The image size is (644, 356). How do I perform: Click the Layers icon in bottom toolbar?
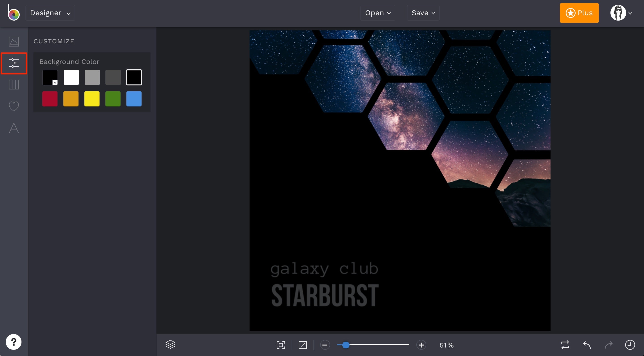[170, 344]
